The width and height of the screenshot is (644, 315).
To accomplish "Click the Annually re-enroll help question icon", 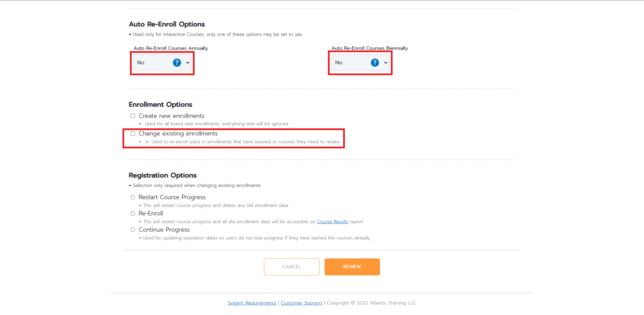I will [177, 63].
